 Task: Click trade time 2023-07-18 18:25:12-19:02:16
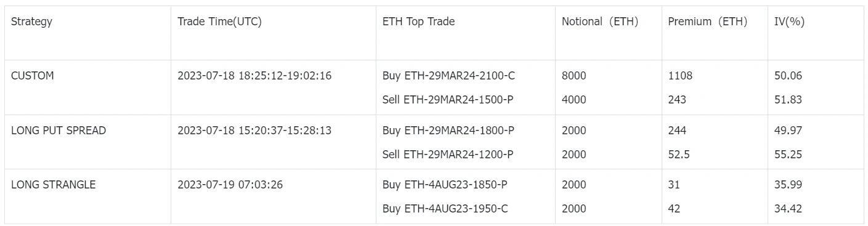(x=254, y=76)
